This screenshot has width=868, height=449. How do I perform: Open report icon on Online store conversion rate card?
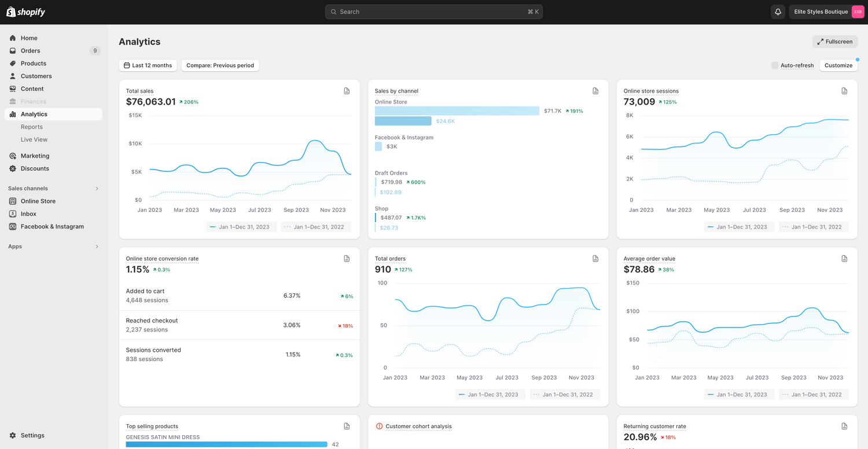pyautogui.click(x=347, y=259)
